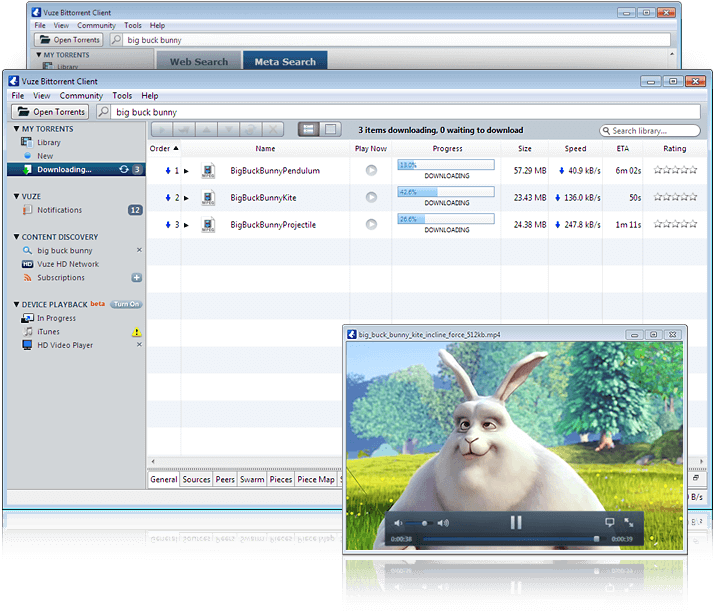This screenshot has width=713, height=611.
Task: Sort by the Name column header
Action: pos(265,149)
